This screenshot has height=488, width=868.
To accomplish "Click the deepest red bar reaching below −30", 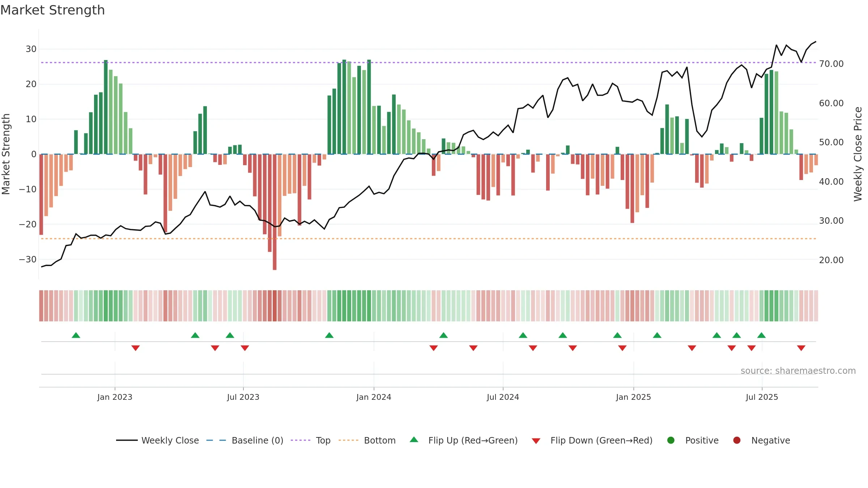I will pyautogui.click(x=275, y=212).
